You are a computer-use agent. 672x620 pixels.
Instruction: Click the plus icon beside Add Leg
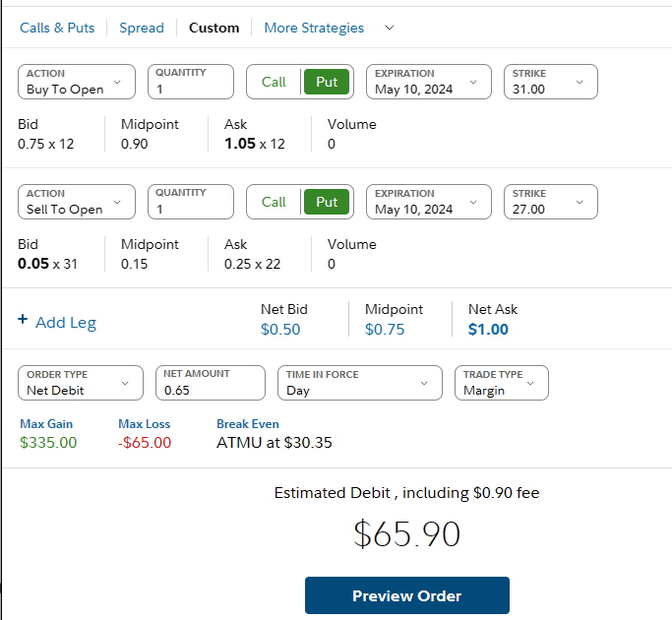pos(23,320)
